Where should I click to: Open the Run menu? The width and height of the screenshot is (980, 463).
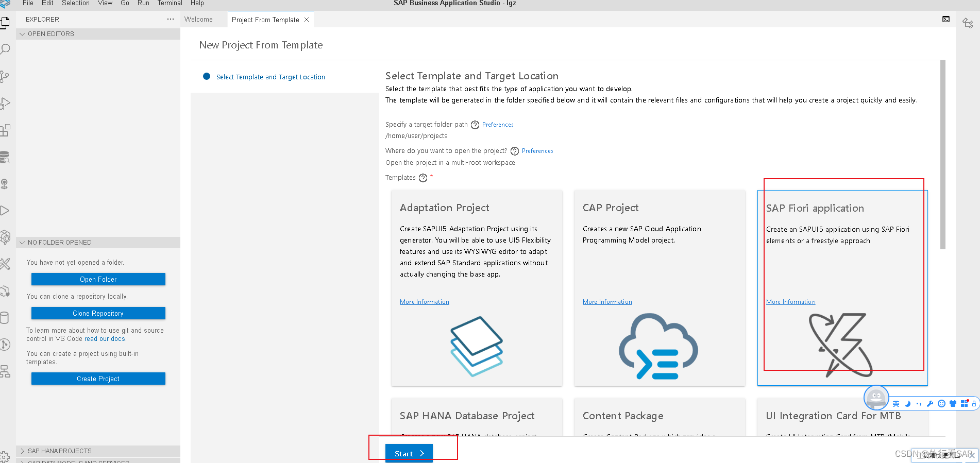(143, 3)
